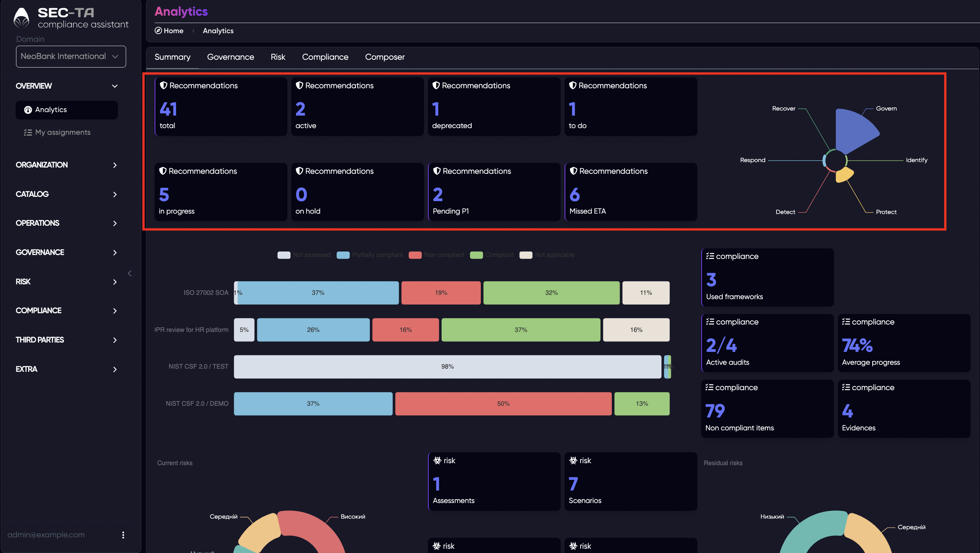Image resolution: width=980 pixels, height=553 pixels.
Task: Toggle Partially compliant legend series
Action: tap(370, 255)
